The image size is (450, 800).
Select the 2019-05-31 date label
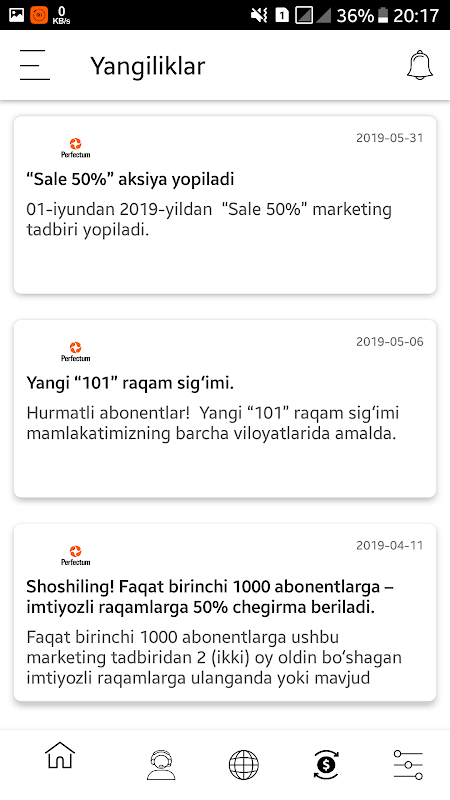[x=390, y=138]
